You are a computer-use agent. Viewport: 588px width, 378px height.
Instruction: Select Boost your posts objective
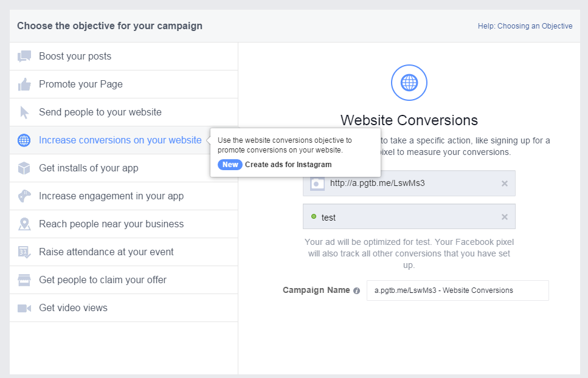coord(75,57)
